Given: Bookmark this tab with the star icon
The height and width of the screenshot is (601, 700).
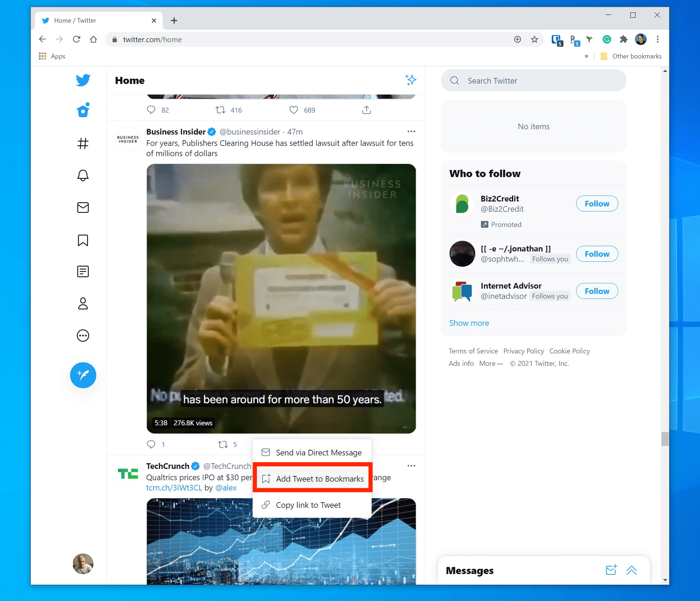Looking at the screenshot, I should pos(534,39).
